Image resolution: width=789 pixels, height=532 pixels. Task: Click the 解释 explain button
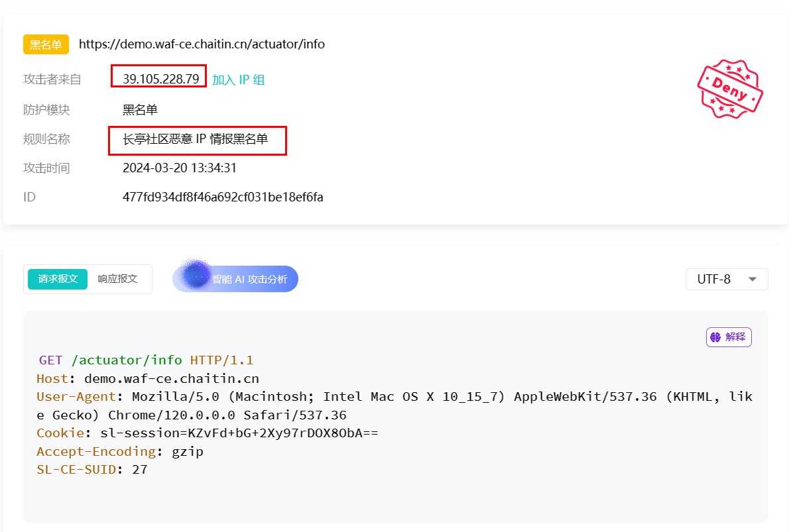click(x=729, y=337)
